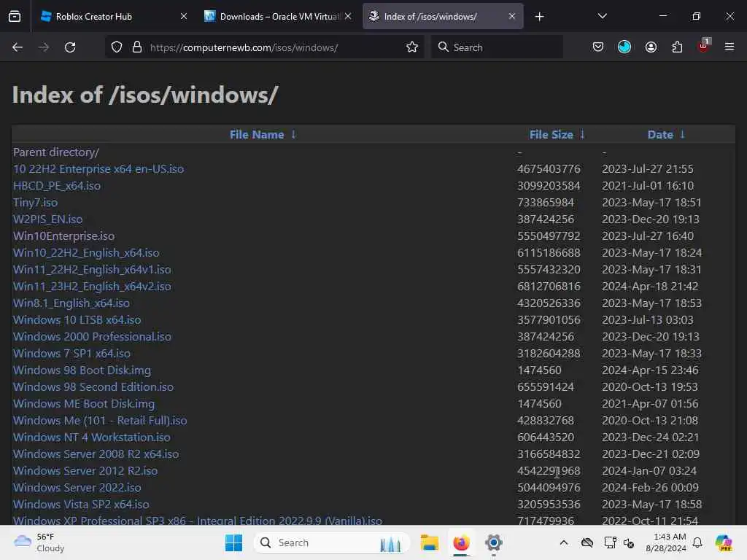This screenshot has width=747, height=560.
Task: Open Settings gear in taskbar
Action: [x=494, y=542]
